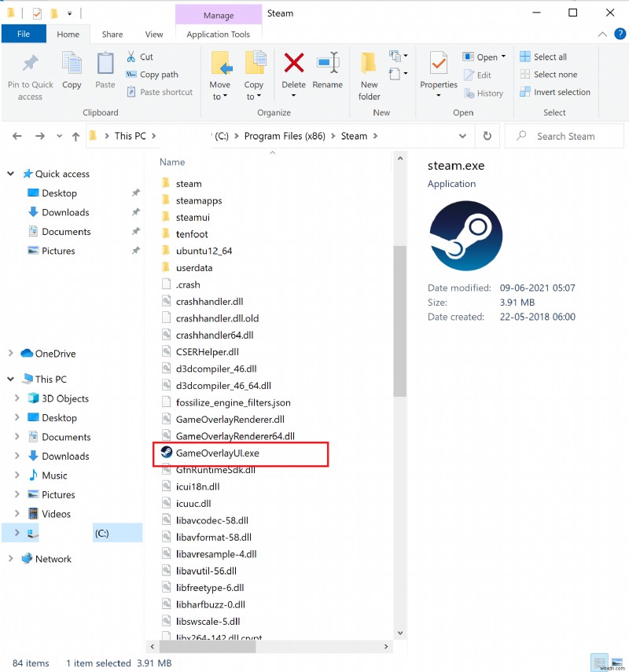The height and width of the screenshot is (672, 629).
Task: Select libavcodec-58.dll file
Action: (x=212, y=520)
